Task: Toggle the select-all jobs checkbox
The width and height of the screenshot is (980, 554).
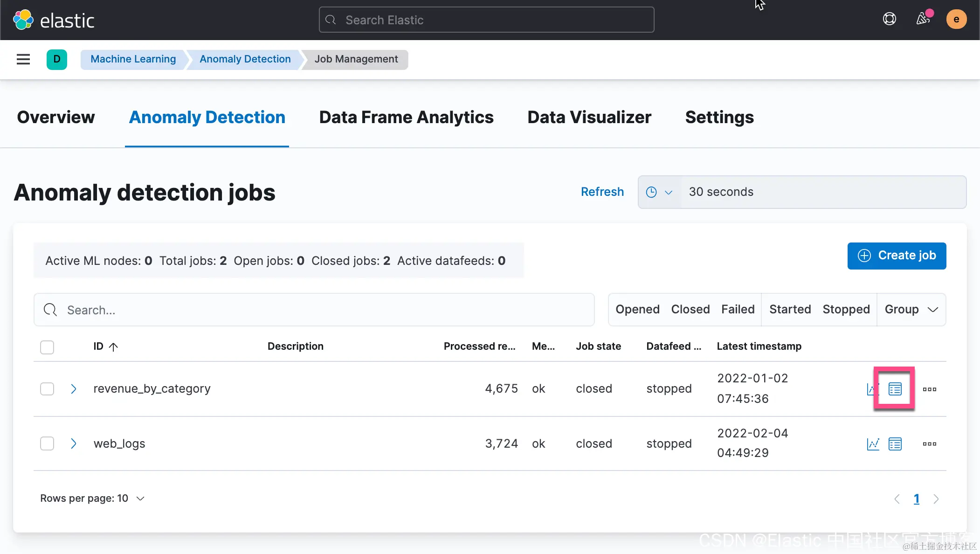Action: click(47, 347)
